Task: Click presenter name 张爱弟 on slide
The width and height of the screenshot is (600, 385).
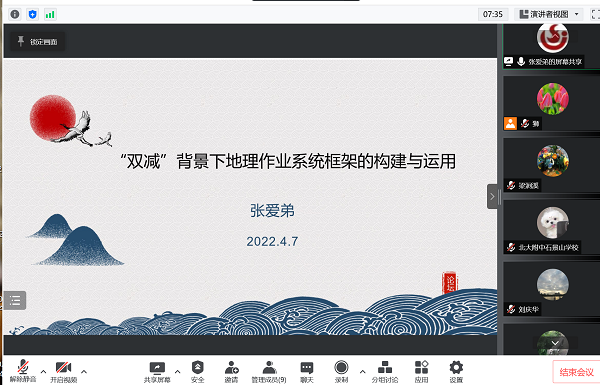Action: [x=272, y=211]
